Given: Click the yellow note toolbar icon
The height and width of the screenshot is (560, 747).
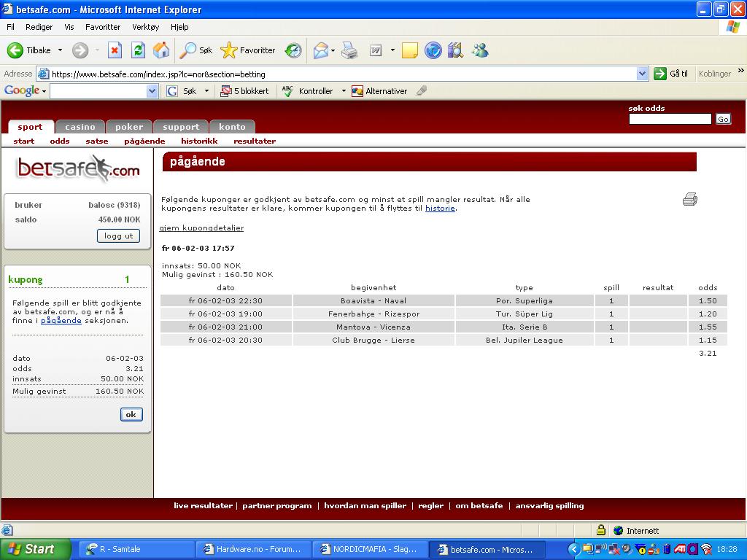Looking at the screenshot, I should 410,50.
